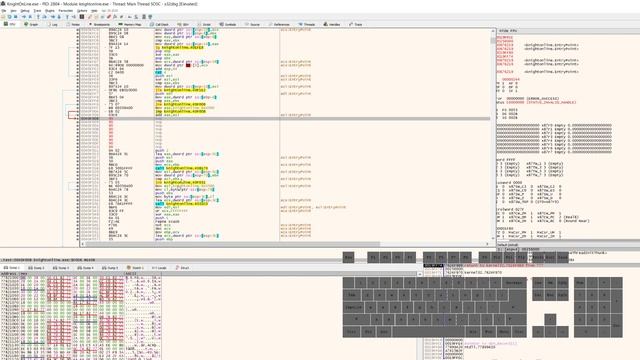Screen dimensions: 640x360
Task: Switch to the CPU tab
Action: pyautogui.click(x=9, y=24)
